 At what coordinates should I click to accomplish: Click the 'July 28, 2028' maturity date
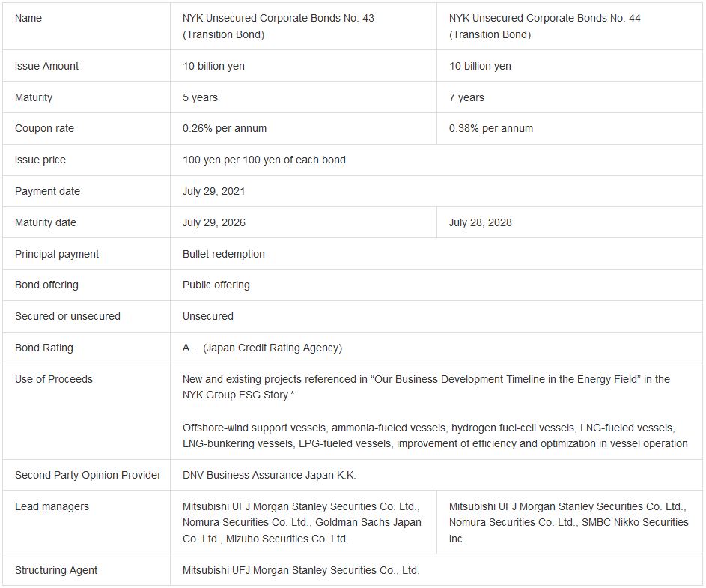point(480,222)
